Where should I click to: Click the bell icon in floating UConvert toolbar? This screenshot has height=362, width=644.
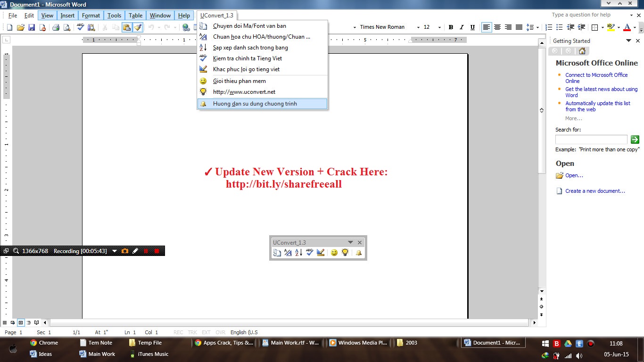(359, 253)
